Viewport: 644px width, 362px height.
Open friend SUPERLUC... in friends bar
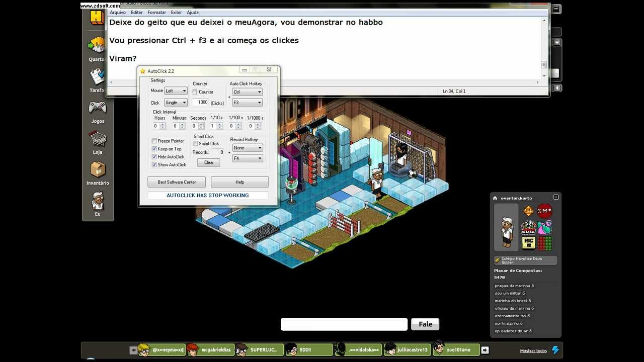click(259, 349)
